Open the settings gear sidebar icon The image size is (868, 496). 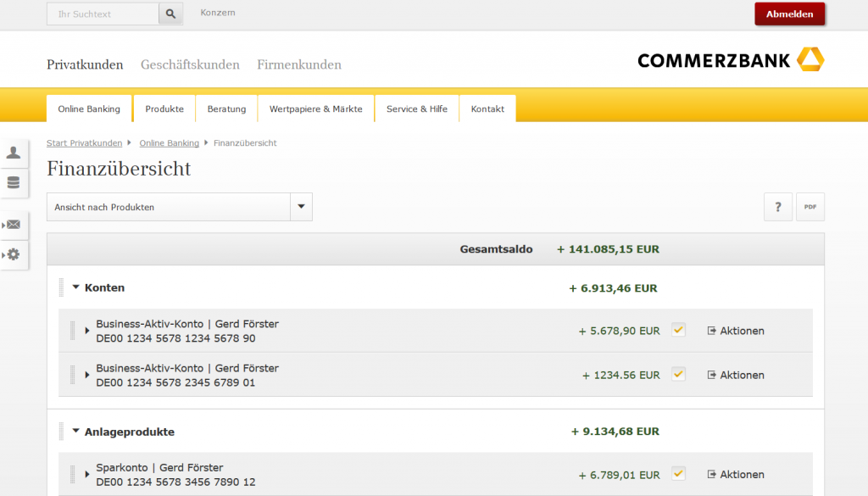[14, 254]
